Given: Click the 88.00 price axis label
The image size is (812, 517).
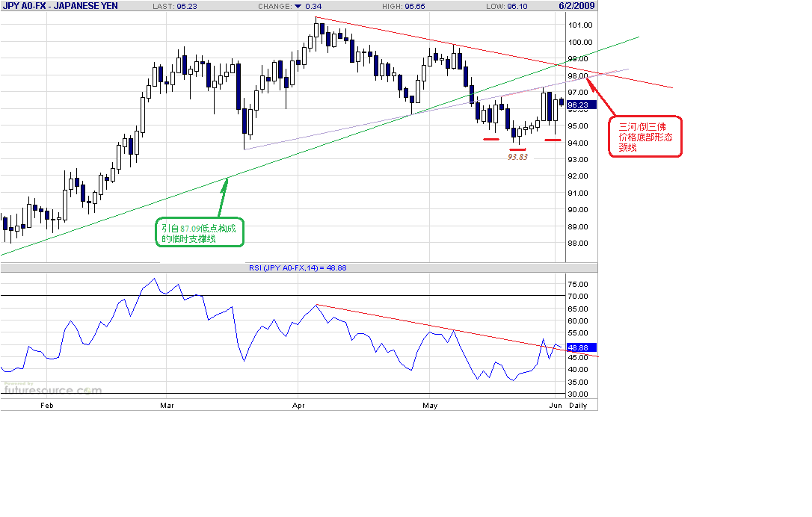Looking at the screenshot, I should point(578,244).
